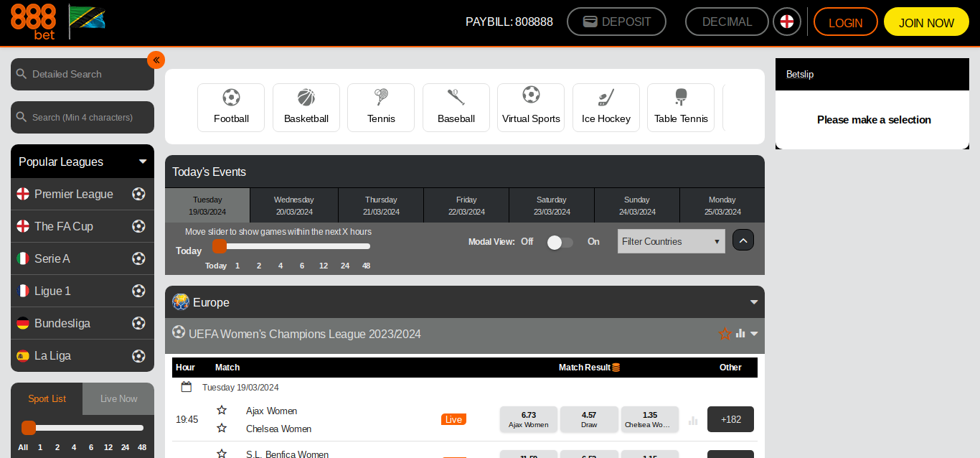Select the Sunday 24/03/2024 tab
The height and width of the screenshot is (458, 980).
pyautogui.click(x=637, y=205)
